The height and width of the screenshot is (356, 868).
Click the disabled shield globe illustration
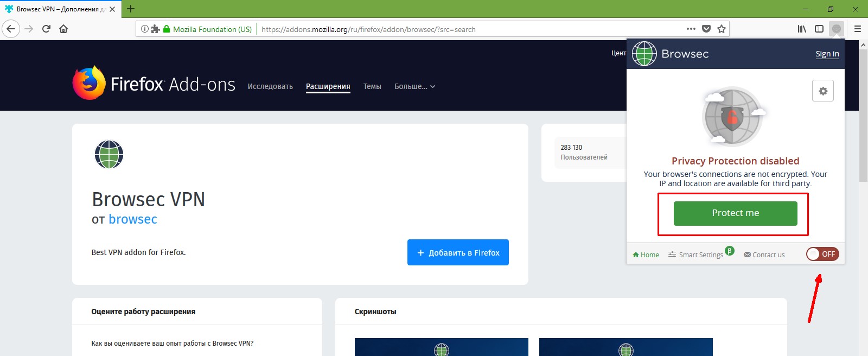733,116
